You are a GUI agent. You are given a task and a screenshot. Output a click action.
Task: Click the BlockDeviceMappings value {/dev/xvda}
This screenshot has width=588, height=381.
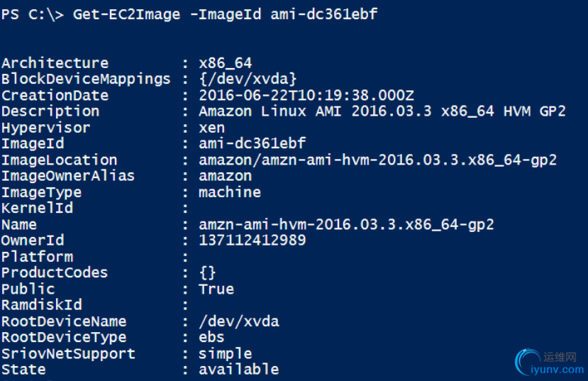tap(248, 79)
